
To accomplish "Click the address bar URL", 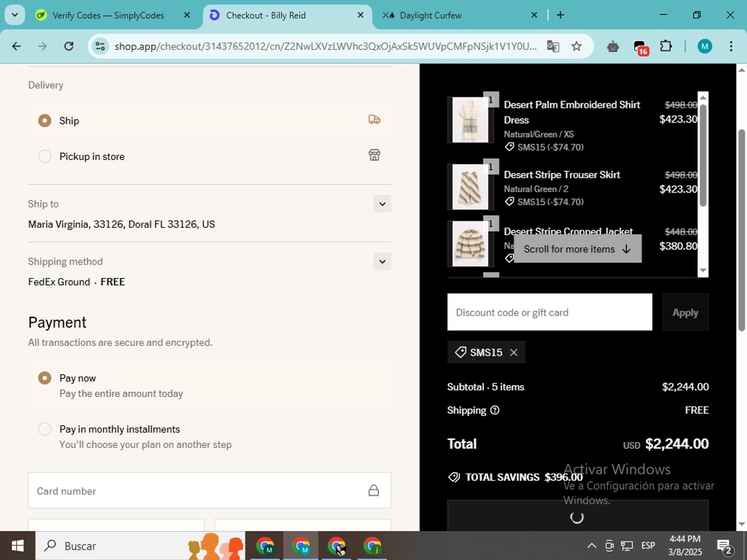I will pyautogui.click(x=325, y=46).
